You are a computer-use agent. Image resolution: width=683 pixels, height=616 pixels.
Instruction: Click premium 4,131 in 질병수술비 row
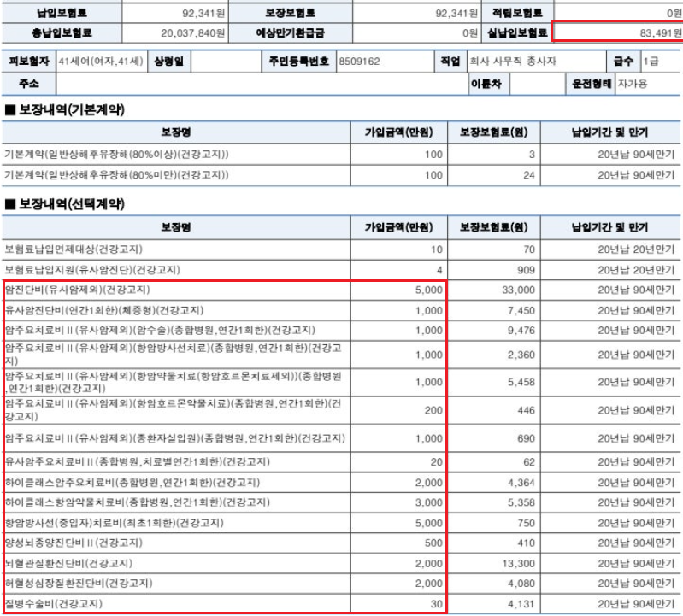point(521,604)
